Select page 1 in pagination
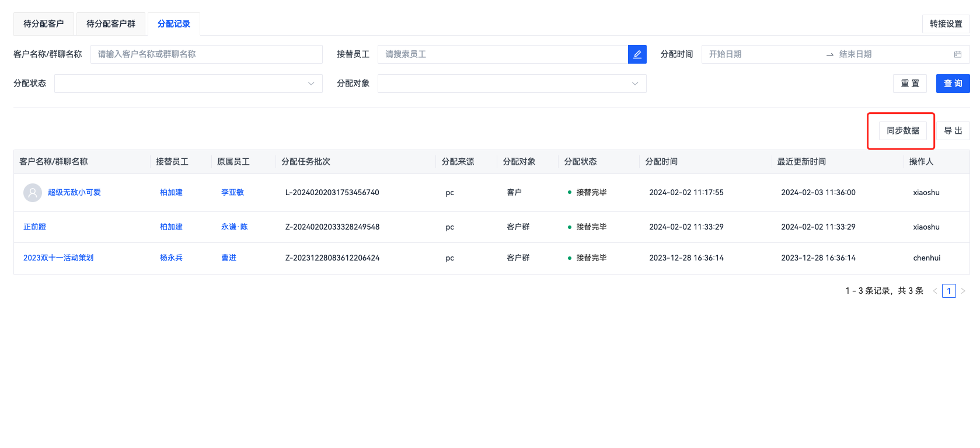Image resolution: width=980 pixels, height=448 pixels. [949, 291]
